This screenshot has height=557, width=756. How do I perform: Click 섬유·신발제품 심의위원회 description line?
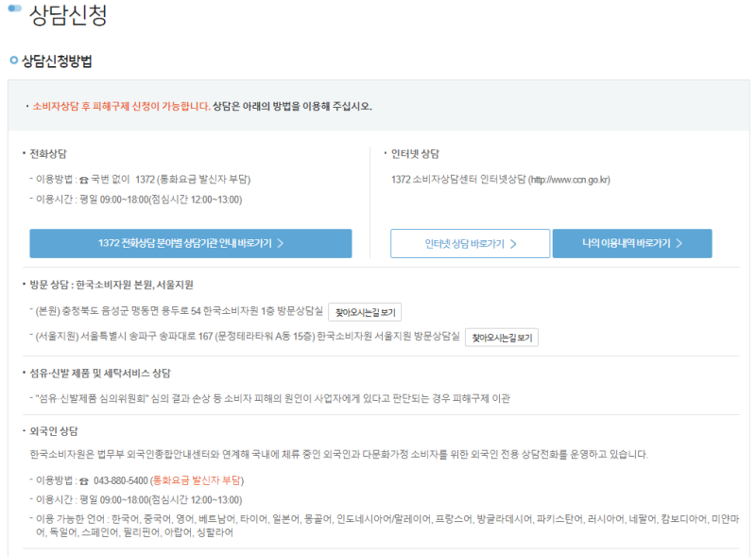coord(272,399)
